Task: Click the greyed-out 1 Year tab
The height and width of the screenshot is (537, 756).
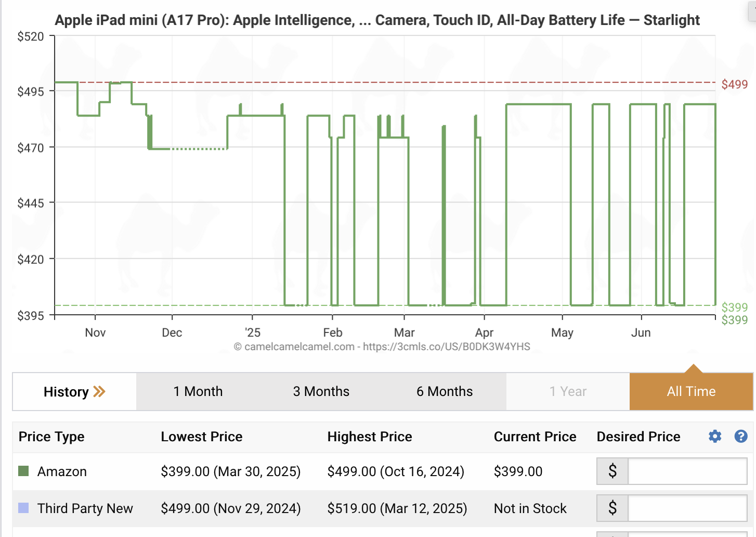Action: coord(568,392)
